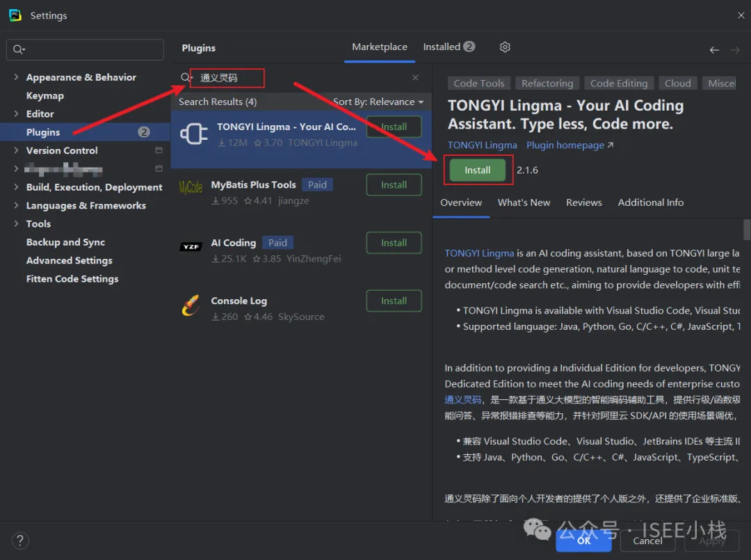The image size is (751, 560).
Task: Install the AI Coding plugin
Action: tap(394, 243)
